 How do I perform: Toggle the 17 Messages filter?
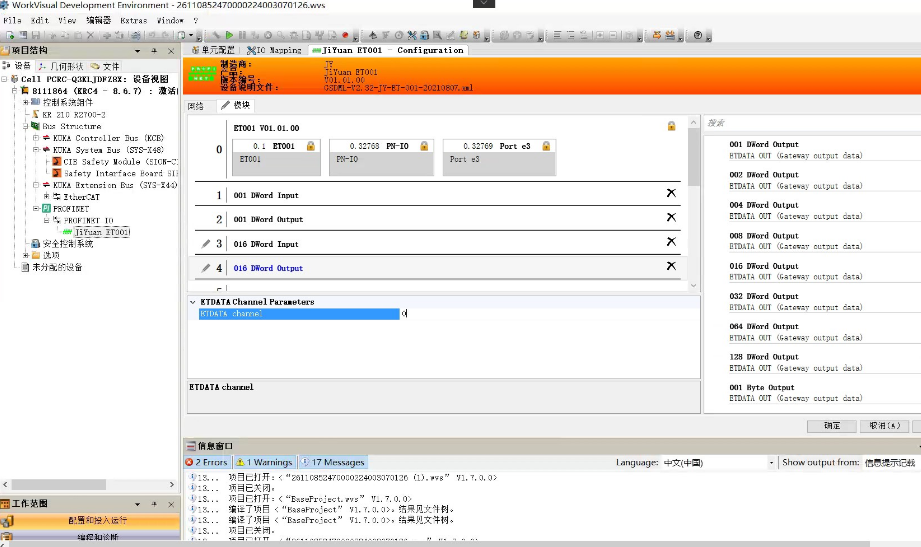click(333, 463)
